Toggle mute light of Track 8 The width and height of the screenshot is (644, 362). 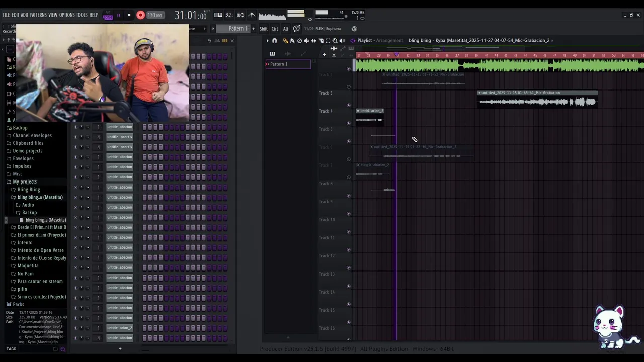click(349, 196)
